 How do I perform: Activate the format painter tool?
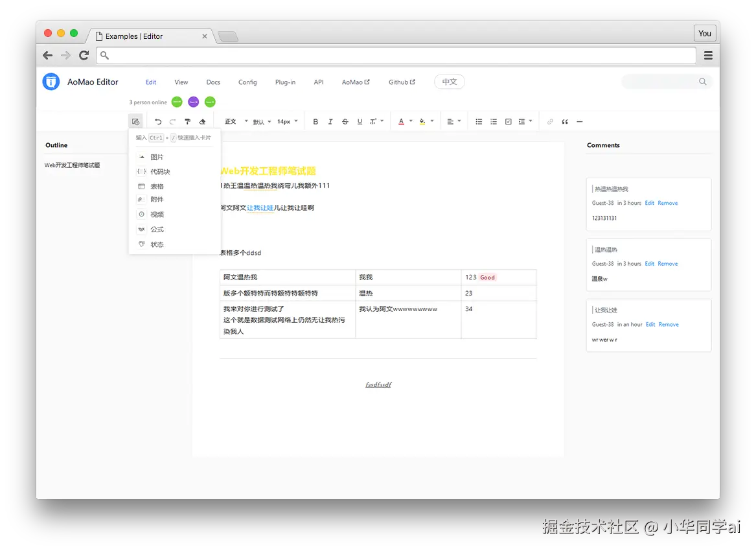188,122
